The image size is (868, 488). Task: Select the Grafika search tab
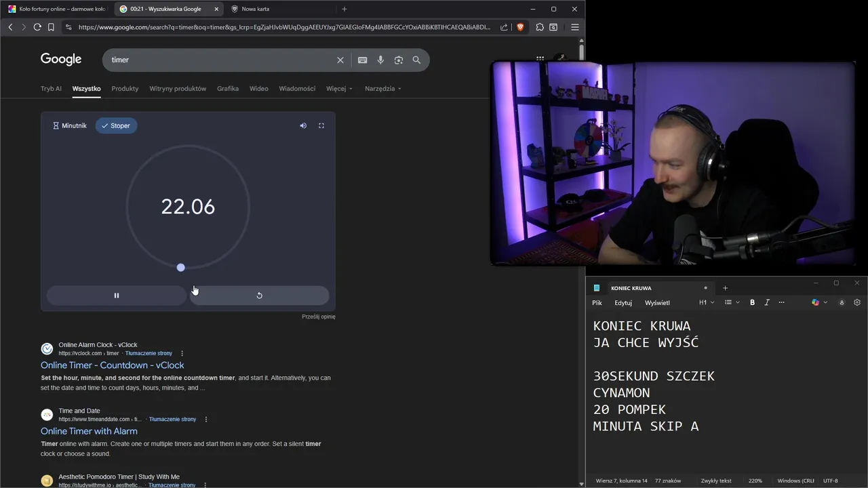(228, 89)
